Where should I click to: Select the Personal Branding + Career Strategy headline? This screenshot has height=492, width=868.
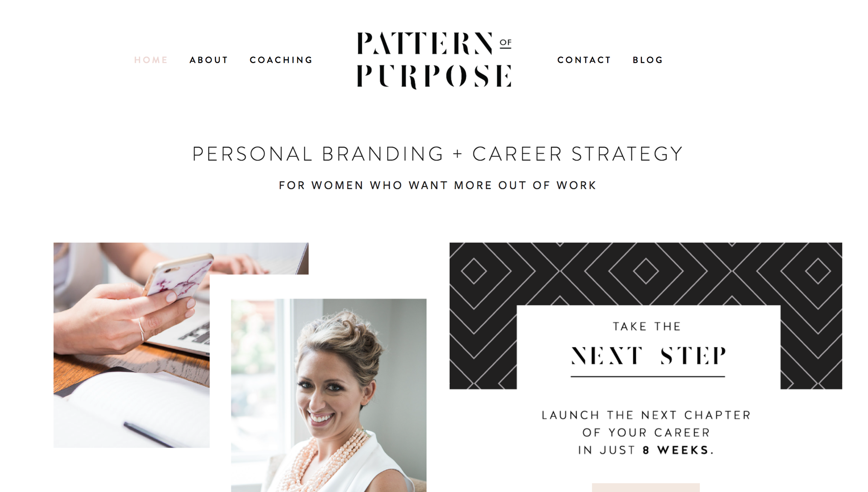[x=437, y=154]
